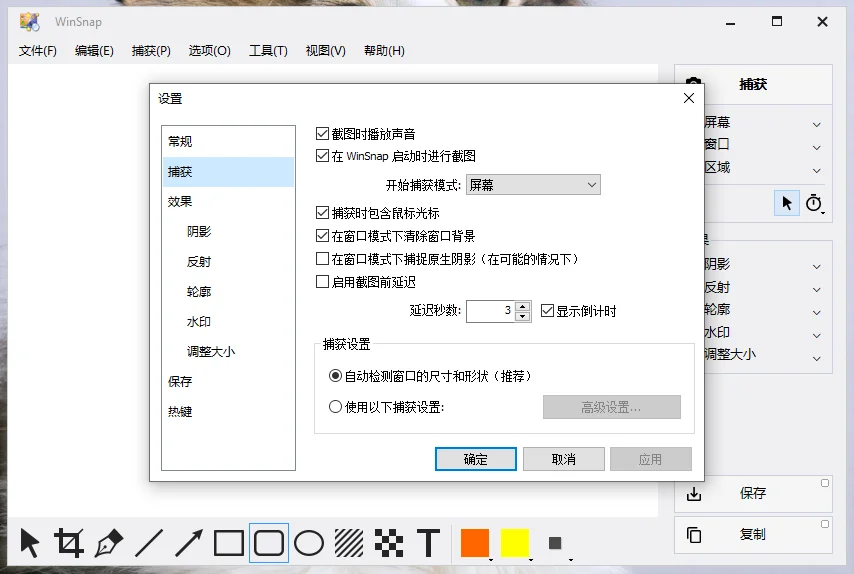Expand the 窗口 capture chevron
854x574 pixels.
[x=816, y=148]
